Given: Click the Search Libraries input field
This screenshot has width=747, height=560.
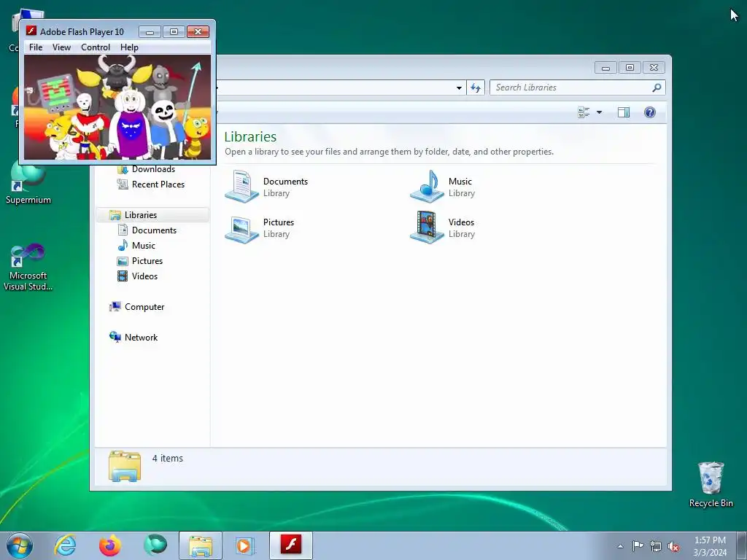Looking at the screenshot, I should pos(570,87).
